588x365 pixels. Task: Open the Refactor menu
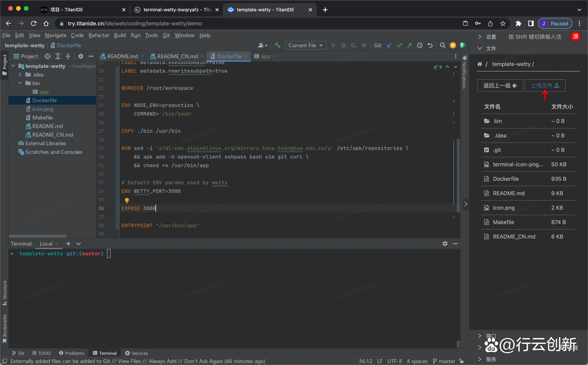(x=98, y=35)
